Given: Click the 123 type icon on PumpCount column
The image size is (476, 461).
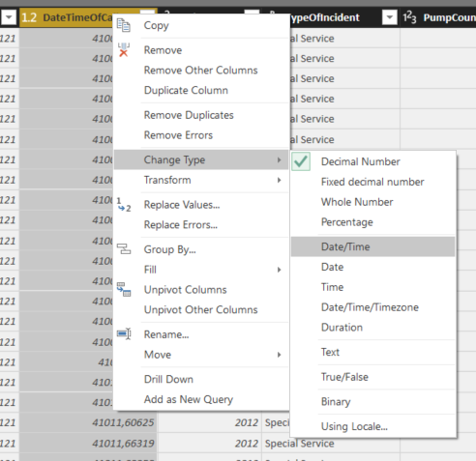Looking at the screenshot, I should coord(409,17).
